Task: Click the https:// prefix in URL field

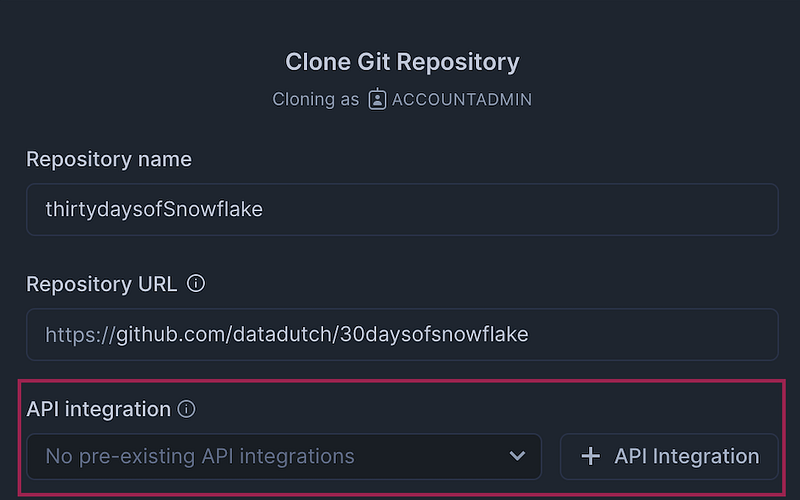Action: 81,335
